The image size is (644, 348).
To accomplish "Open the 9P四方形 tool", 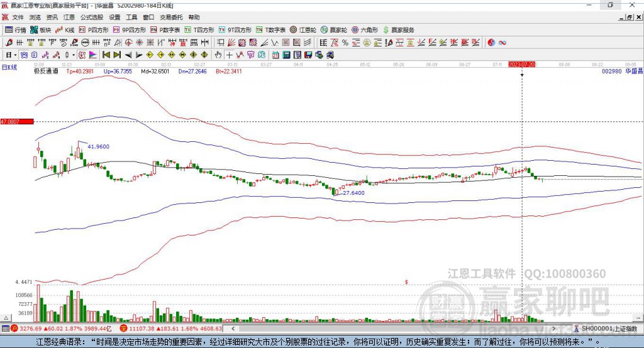I will [x=130, y=30].
